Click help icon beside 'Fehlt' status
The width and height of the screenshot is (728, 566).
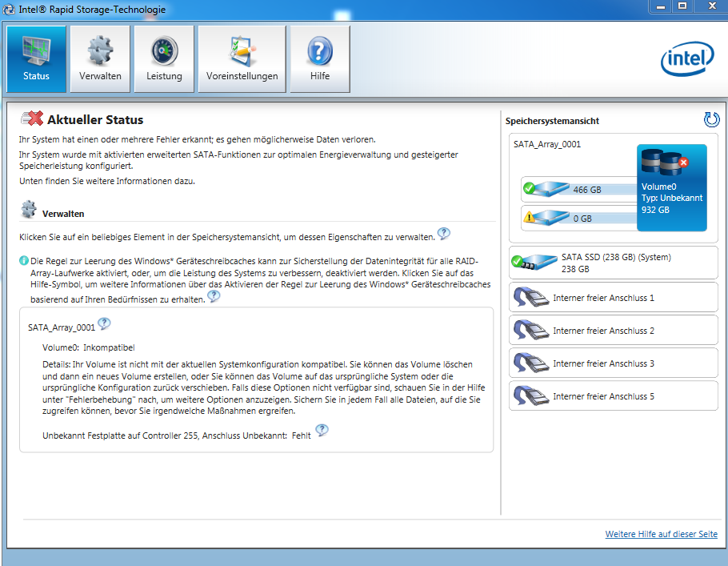coord(322,431)
